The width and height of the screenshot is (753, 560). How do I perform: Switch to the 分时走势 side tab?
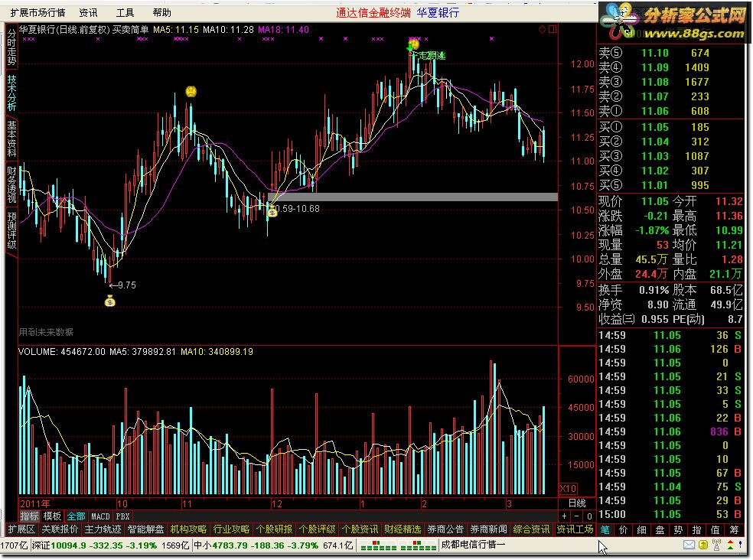[x=11, y=47]
